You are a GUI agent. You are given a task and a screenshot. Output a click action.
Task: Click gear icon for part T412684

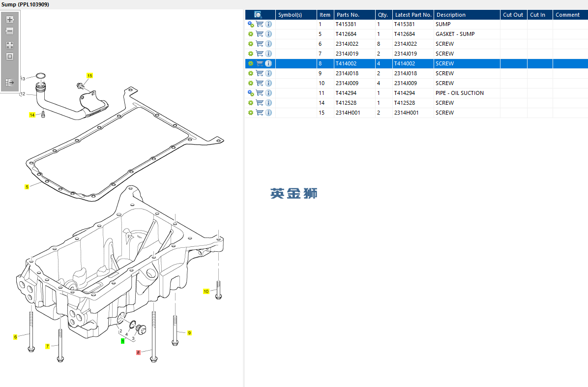[251, 34]
